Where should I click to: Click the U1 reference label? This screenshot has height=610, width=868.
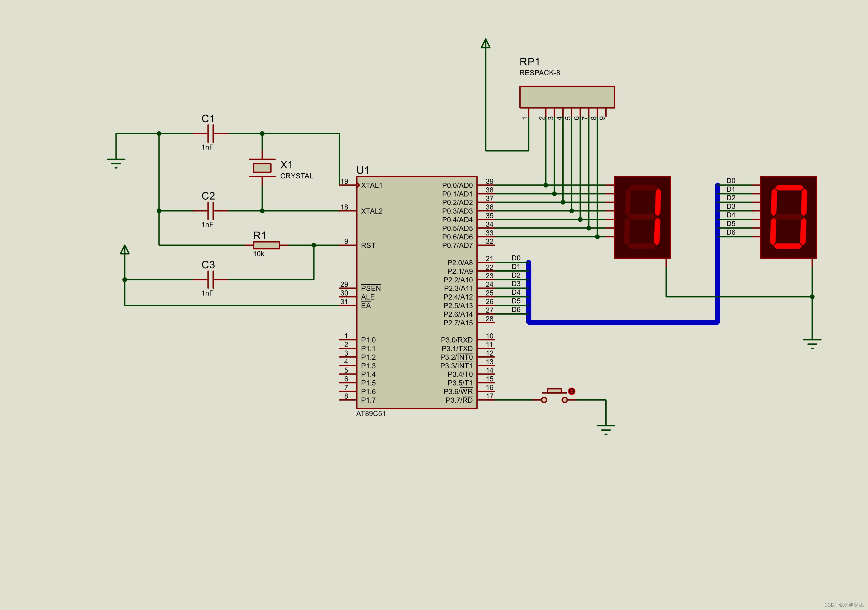363,170
